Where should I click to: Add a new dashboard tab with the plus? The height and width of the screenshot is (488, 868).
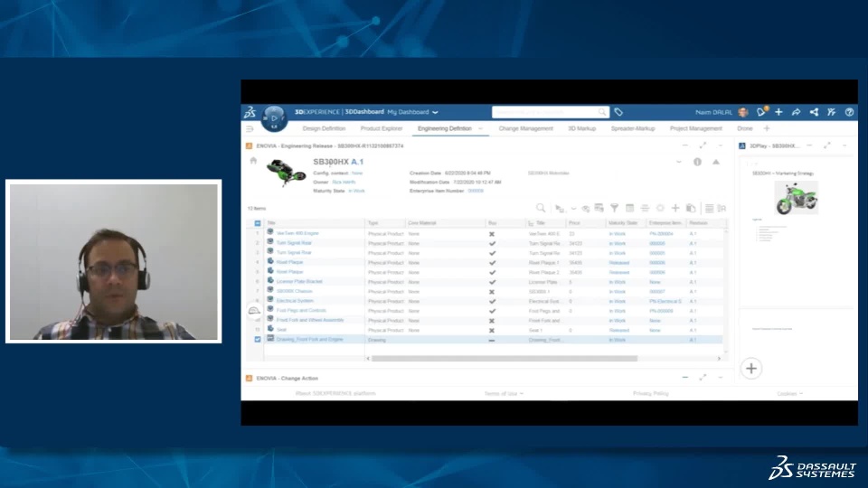coord(767,129)
